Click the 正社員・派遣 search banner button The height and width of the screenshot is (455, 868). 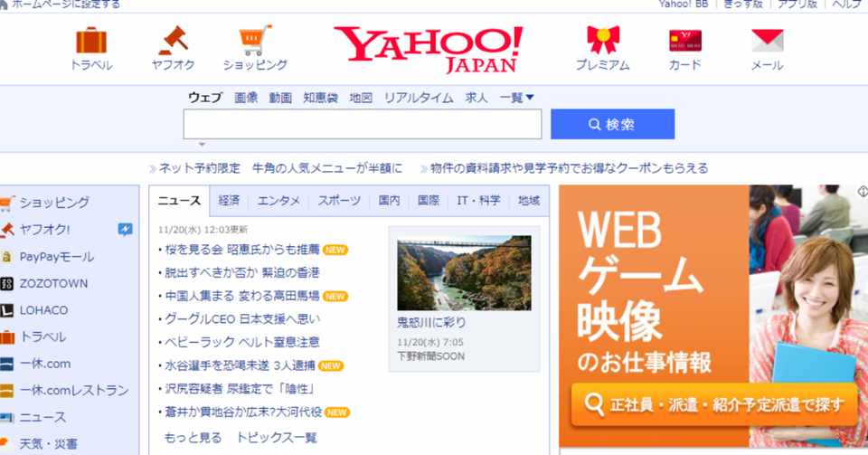click(713, 405)
